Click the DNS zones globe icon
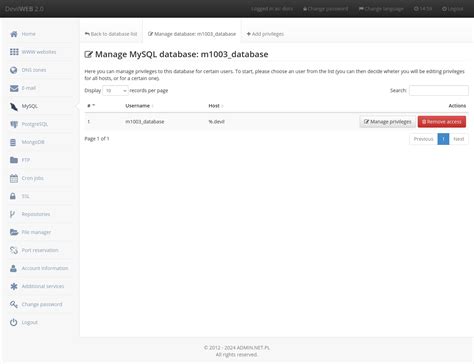Screen dimensions: 474x364 [14, 70]
